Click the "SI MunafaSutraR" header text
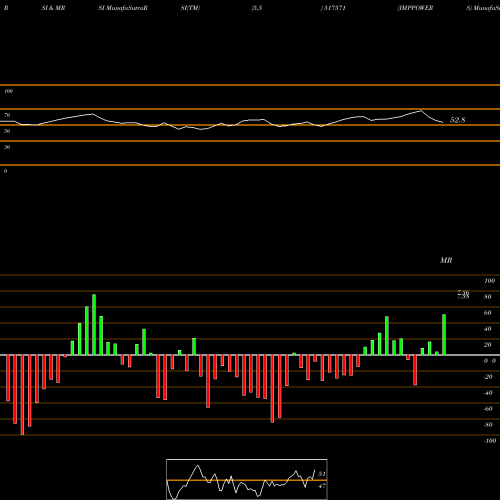 click(123, 8)
